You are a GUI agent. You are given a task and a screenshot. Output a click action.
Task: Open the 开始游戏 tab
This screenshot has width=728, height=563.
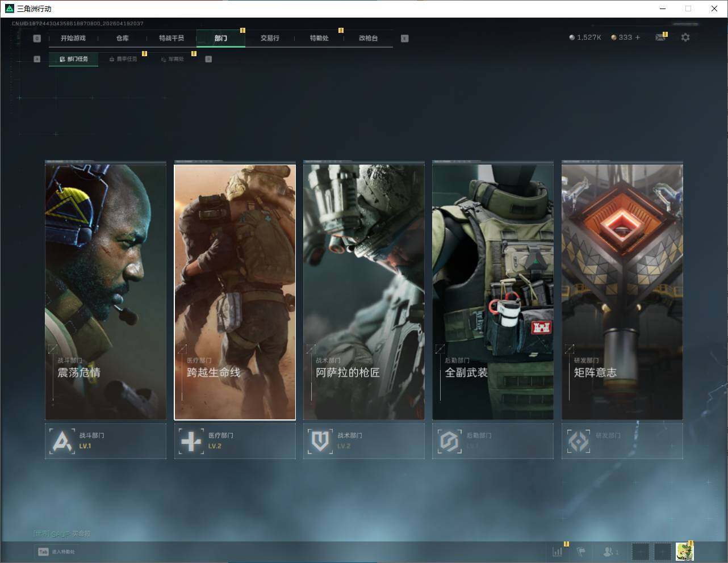[x=73, y=38]
